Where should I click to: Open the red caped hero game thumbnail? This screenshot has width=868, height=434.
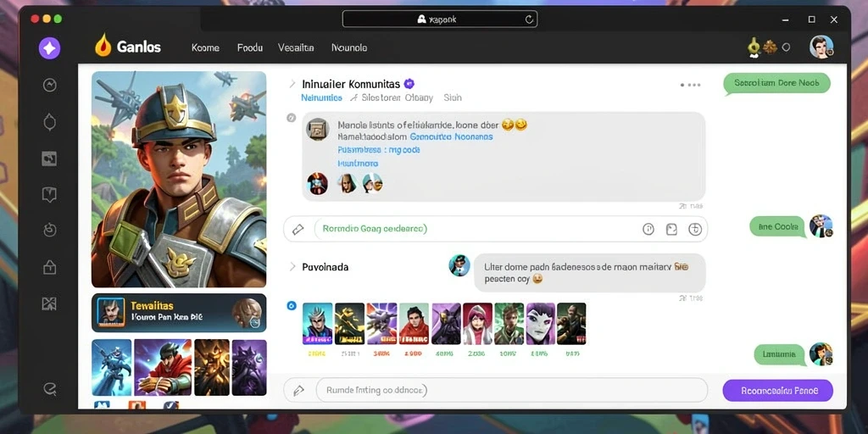[163, 368]
